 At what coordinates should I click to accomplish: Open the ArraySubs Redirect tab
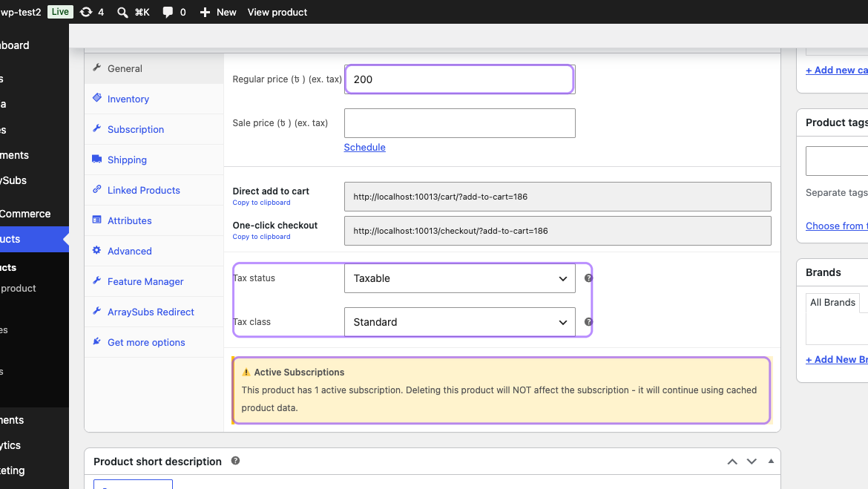point(154,312)
